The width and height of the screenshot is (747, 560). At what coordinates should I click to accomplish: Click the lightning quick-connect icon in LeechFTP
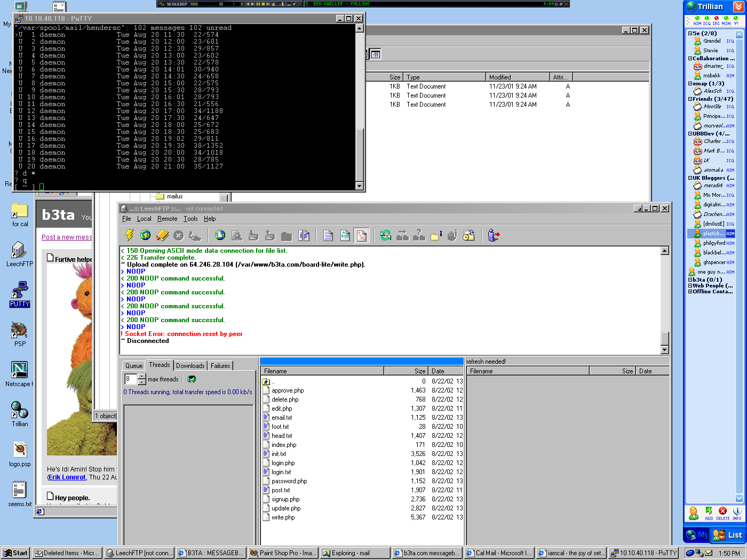[129, 235]
